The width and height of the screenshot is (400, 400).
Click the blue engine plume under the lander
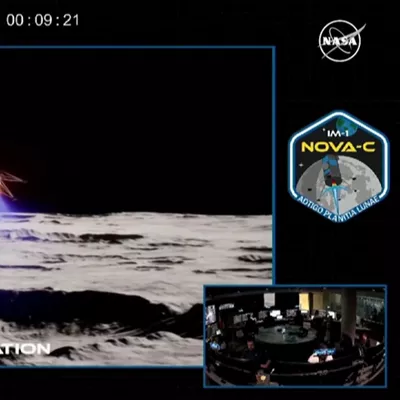click(x=10, y=208)
